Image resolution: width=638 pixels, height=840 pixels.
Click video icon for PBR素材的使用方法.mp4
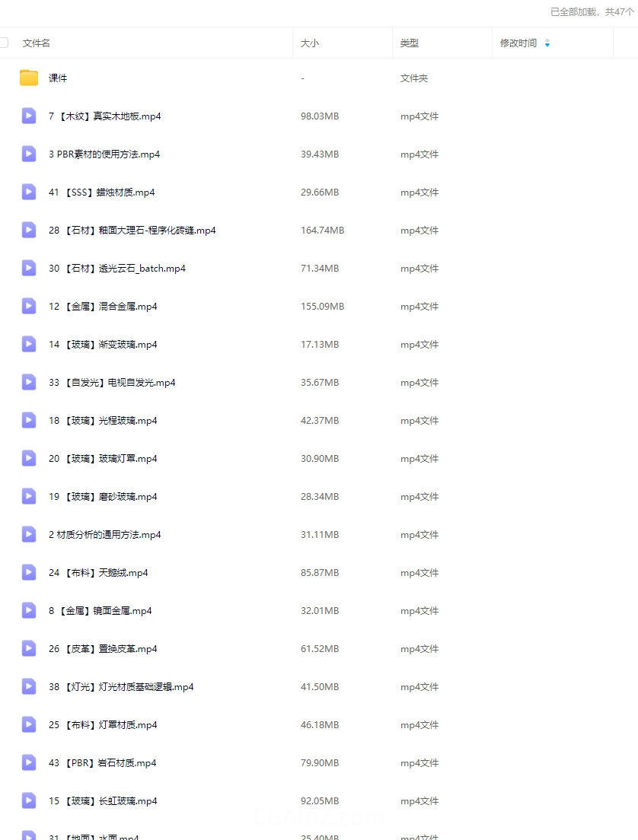click(28, 154)
